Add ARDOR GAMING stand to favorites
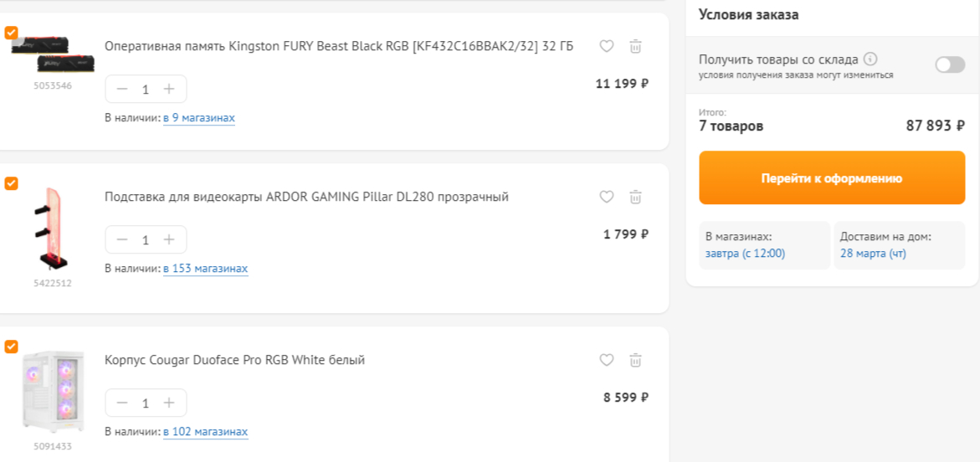The image size is (980, 462). [x=607, y=198]
